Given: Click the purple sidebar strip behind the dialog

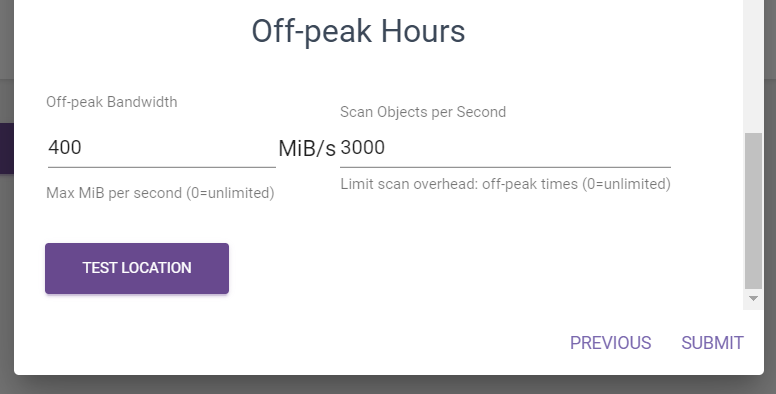Looking at the screenshot, I should coord(6,148).
